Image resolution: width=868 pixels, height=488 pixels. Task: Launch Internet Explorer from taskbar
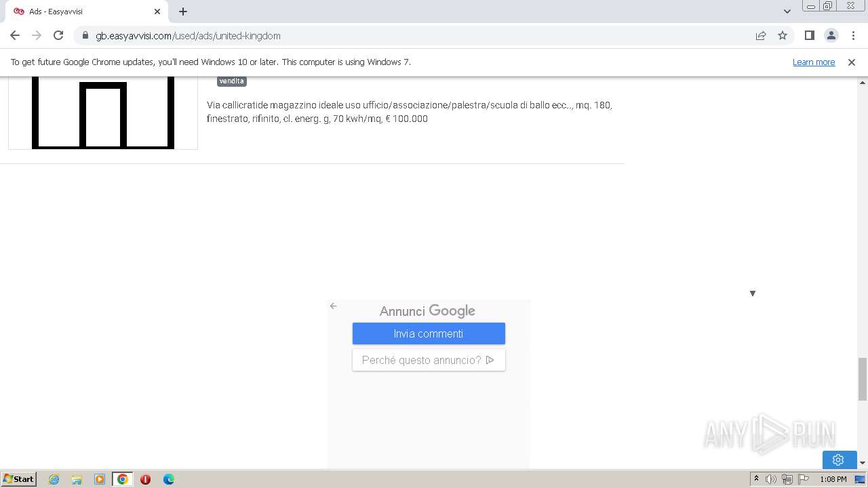click(x=54, y=479)
